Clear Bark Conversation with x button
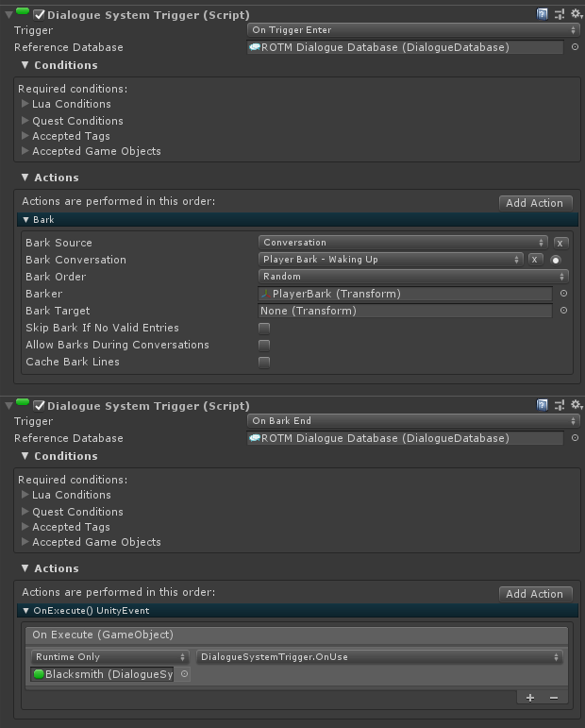Viewport: 585px width, 728px height. coord(535,260)
